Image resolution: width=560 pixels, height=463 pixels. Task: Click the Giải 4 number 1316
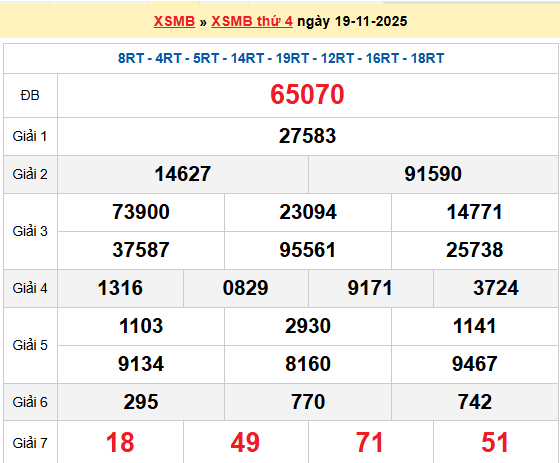(120, 288)
